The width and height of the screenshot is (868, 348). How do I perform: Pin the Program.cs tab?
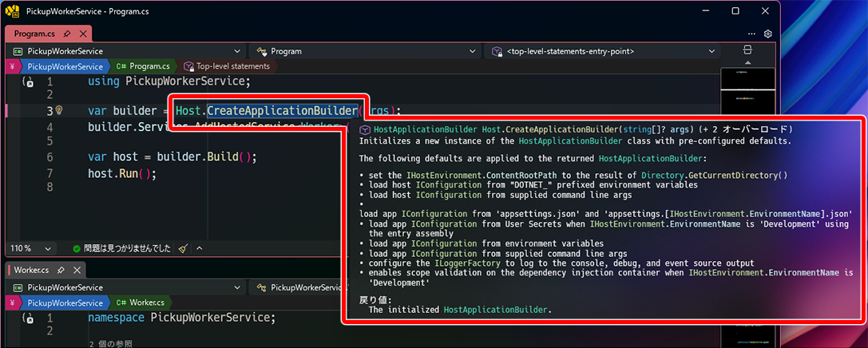[66, 34]
